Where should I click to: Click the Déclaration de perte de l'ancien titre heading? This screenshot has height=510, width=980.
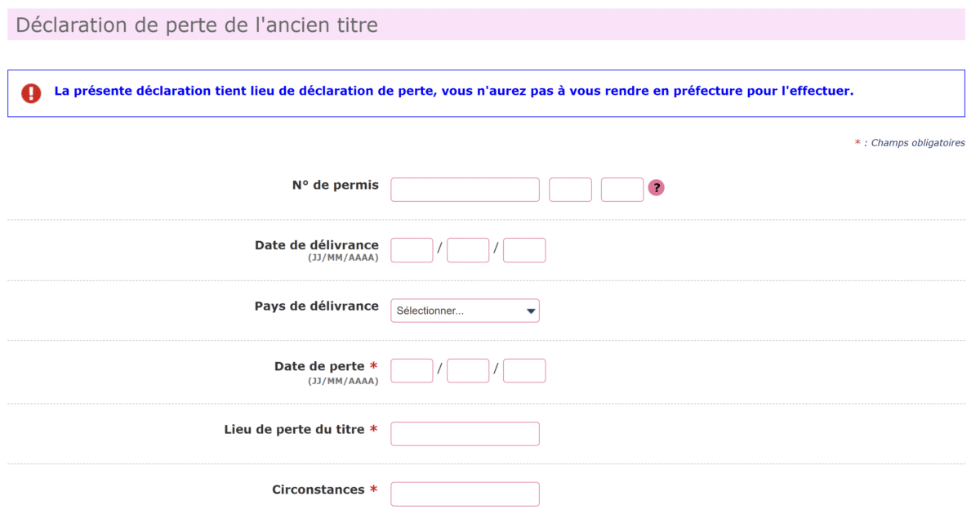(x=197, y=25)
